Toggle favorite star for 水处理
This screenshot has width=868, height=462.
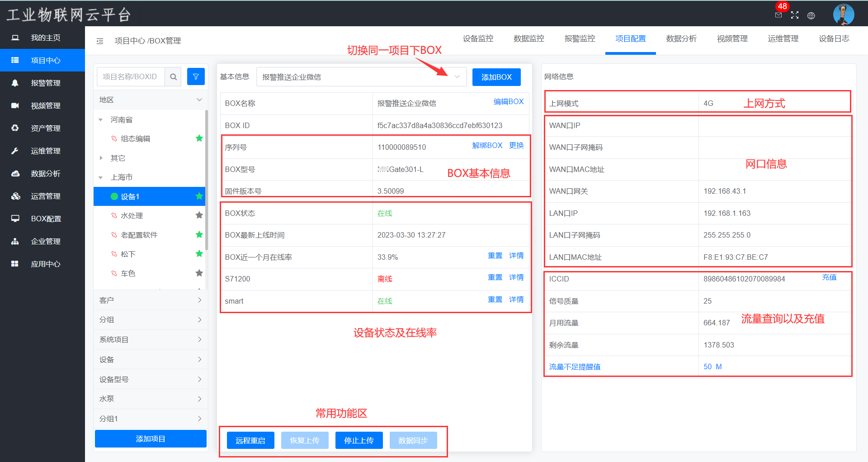199,215
